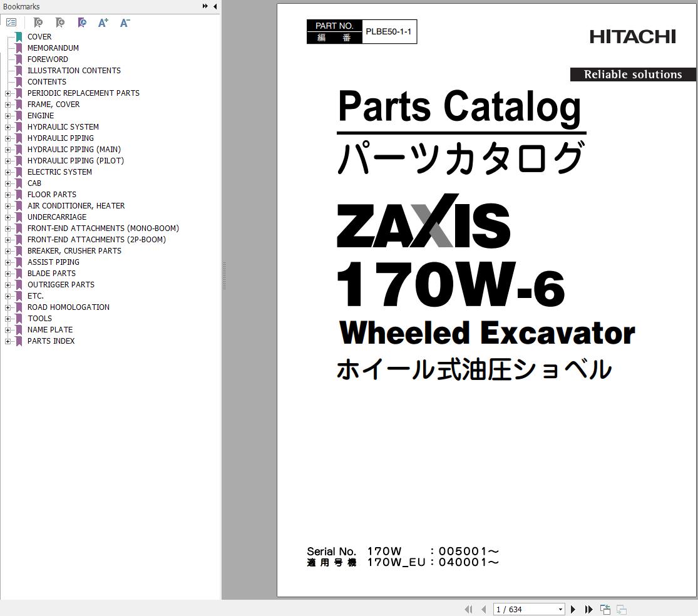
Task: Select FRONT-END ATTACHMENTS (2P-BOOM) bookmark
Action: (x=96, y=240)
